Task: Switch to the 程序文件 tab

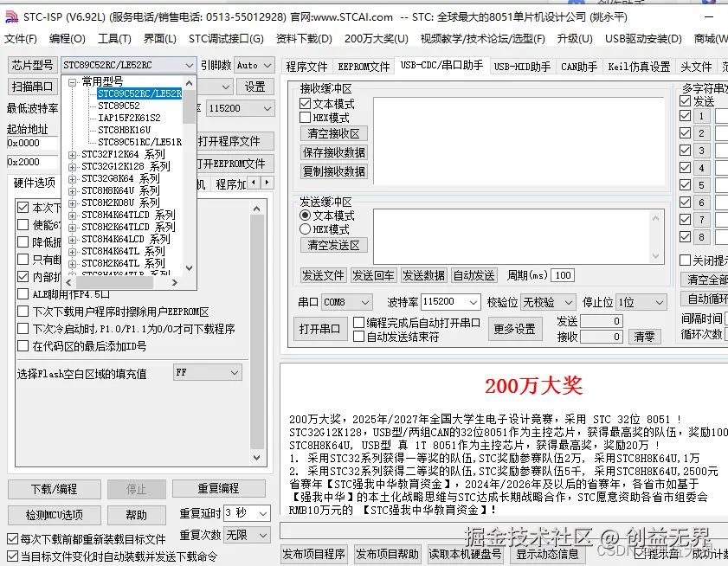Action: pos(306,67)
